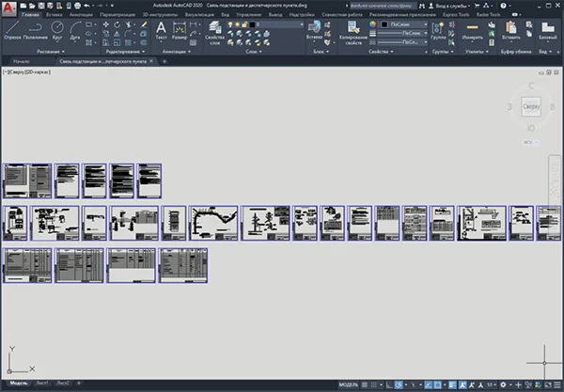Open Свойства слоя (Layer Properties)
This screenshot has width=564, height=392.
[214, 33]
